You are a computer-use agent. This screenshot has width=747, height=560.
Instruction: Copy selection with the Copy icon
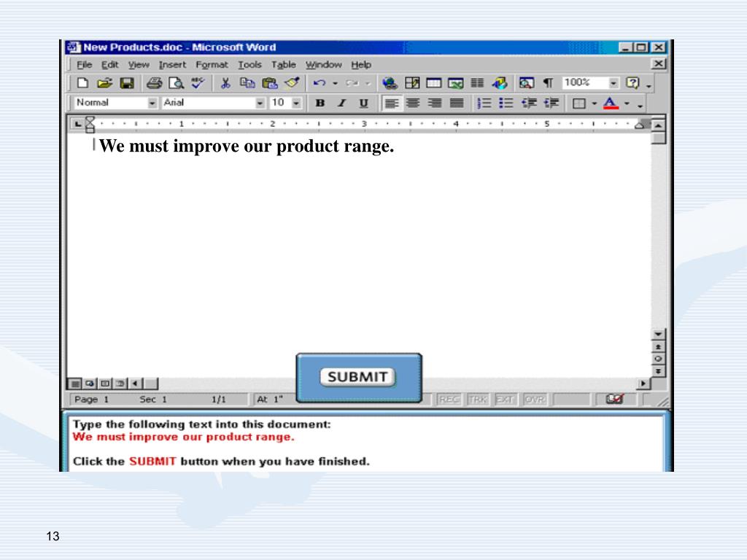coord(247,83)
